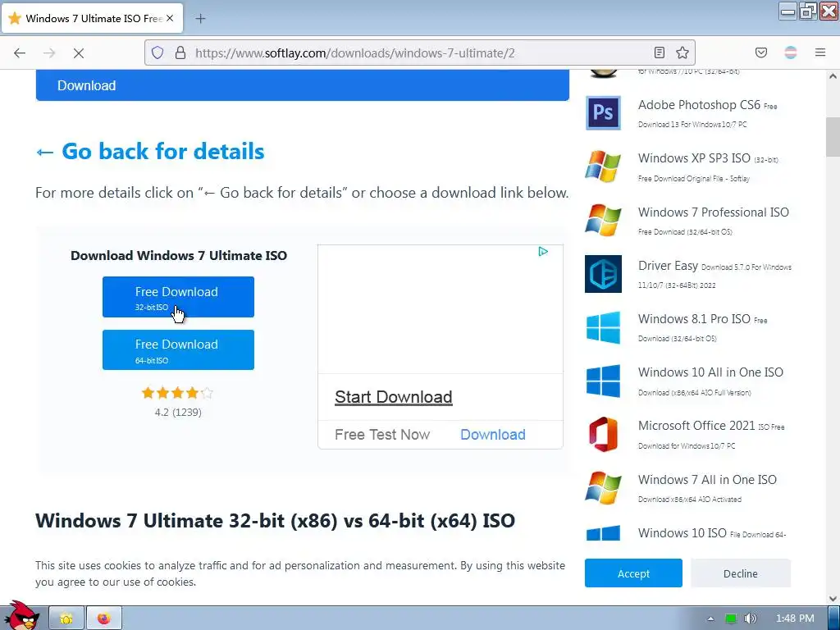Open the Driver Easy title link
Image resolution: width=840 pixels, height=630 pixels.
[x=668, y=266]
